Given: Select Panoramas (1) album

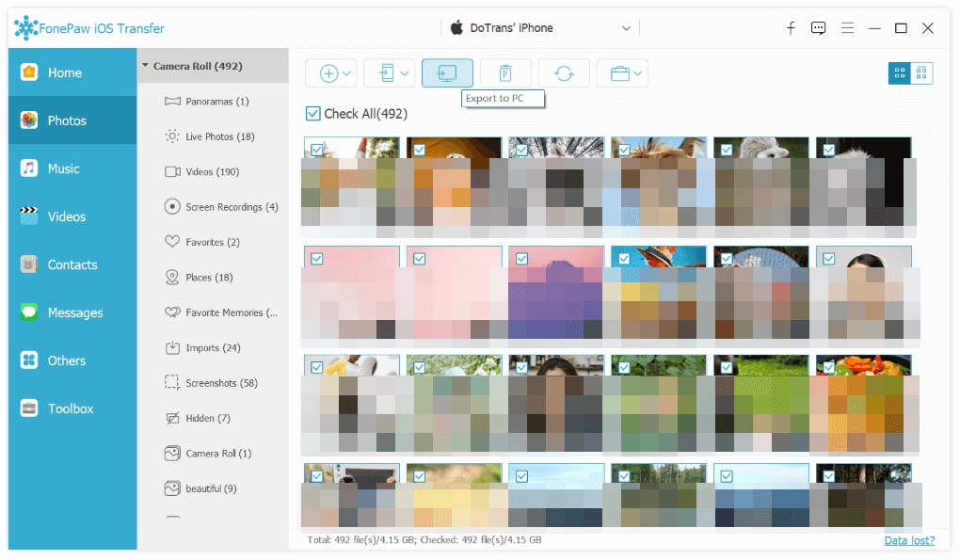Looking at the screenshot, I should pos(213,102).
